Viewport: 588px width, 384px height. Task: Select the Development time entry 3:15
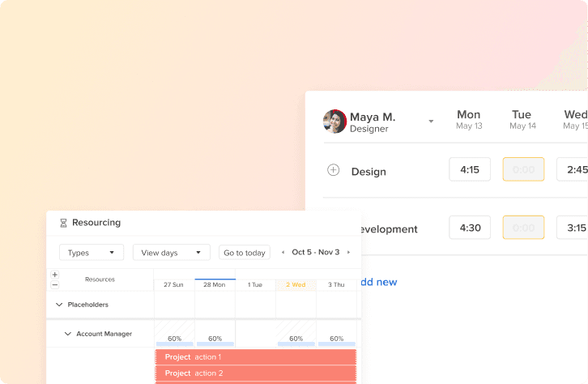pyautogui.click(x=573, y=228)
